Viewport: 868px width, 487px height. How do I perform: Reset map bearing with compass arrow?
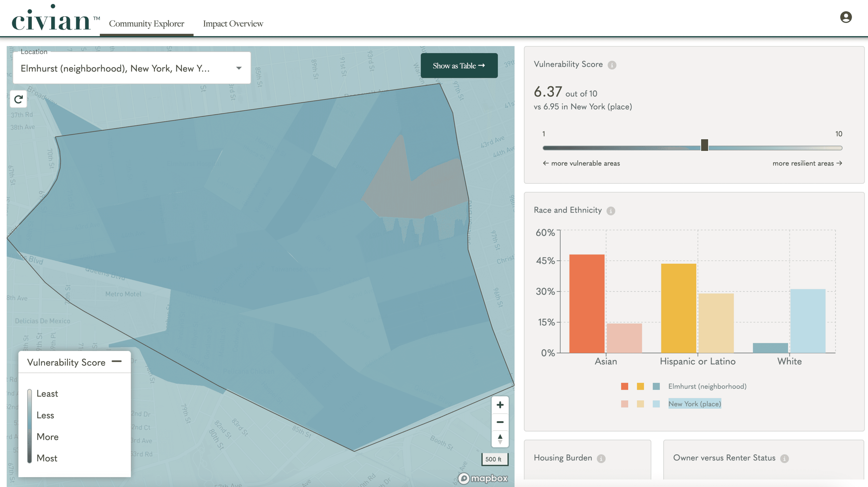tap(500, 439)
